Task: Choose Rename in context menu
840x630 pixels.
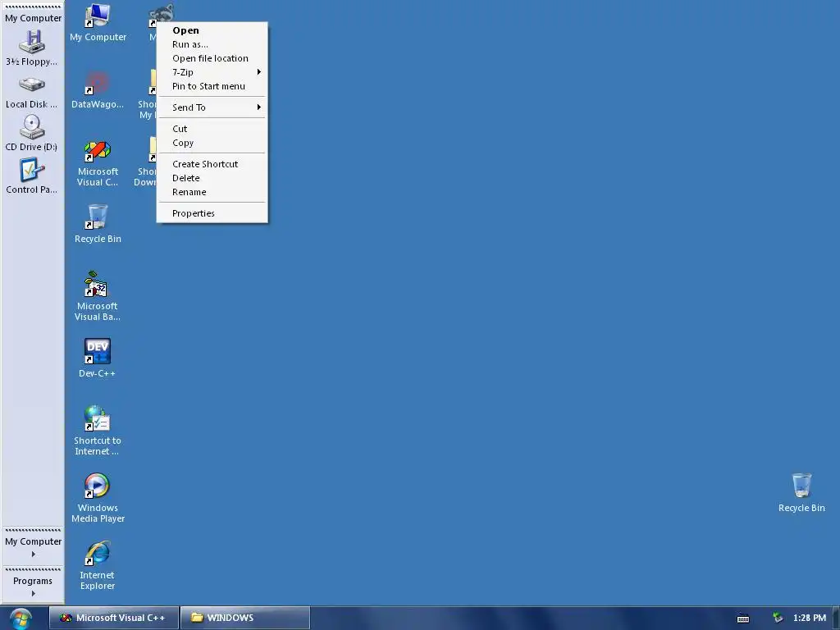Action: (212, 192)
